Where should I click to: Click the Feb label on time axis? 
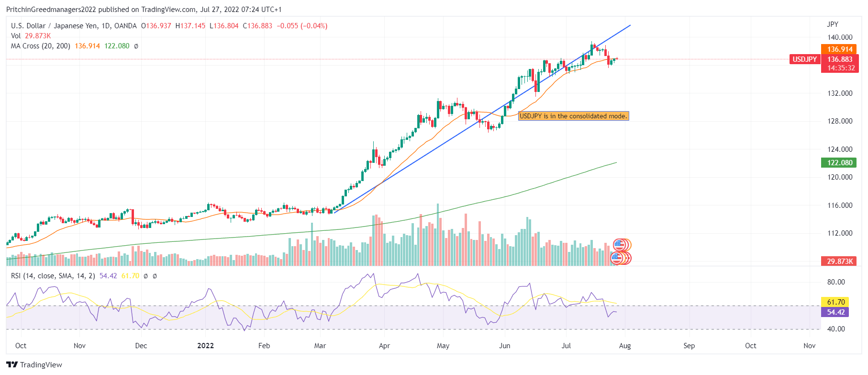tap(264, 346)
